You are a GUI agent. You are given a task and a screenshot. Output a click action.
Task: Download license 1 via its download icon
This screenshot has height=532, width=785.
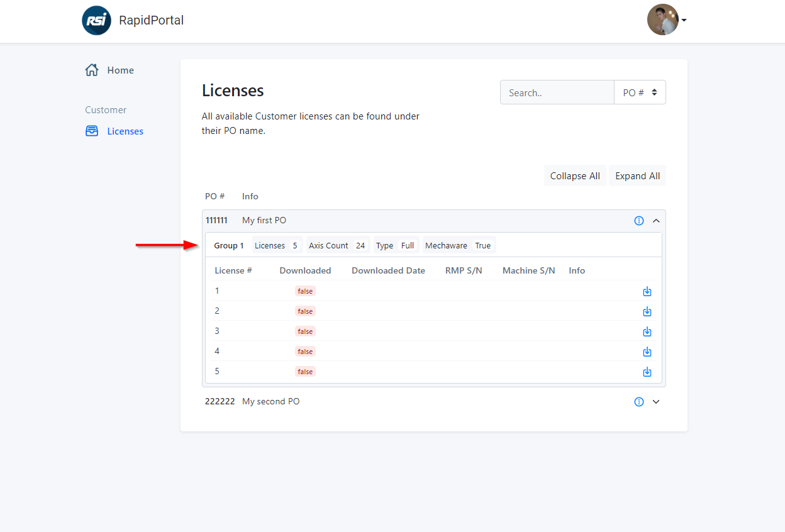tap(647, 291)
